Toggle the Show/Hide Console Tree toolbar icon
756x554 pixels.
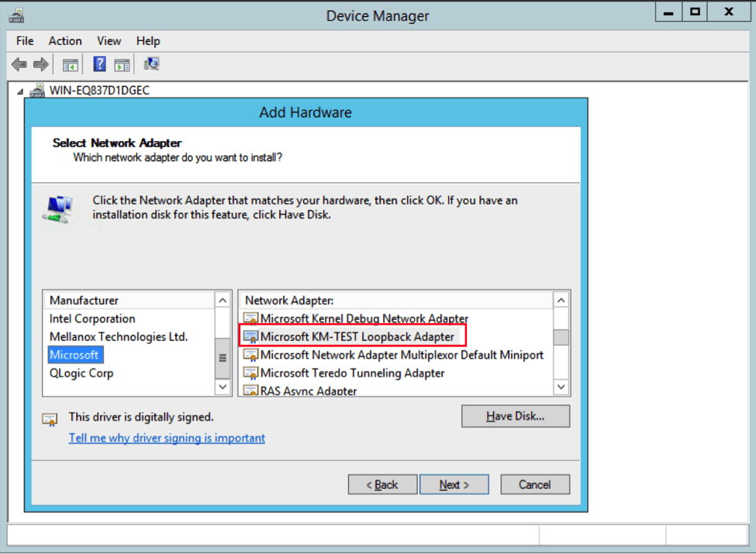coord(71,64)
